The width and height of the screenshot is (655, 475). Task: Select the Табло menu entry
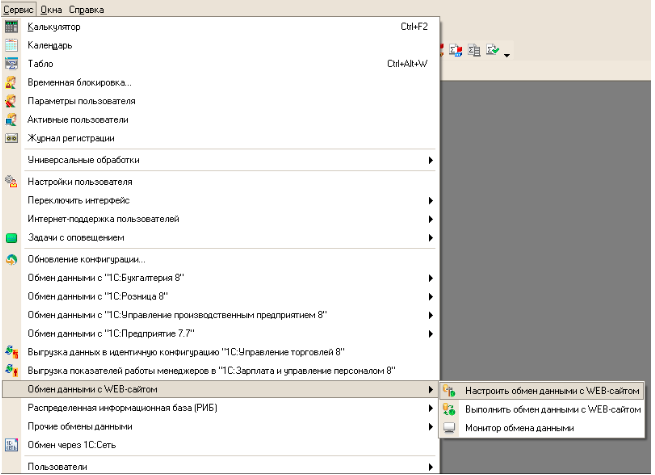click(221, 64)
